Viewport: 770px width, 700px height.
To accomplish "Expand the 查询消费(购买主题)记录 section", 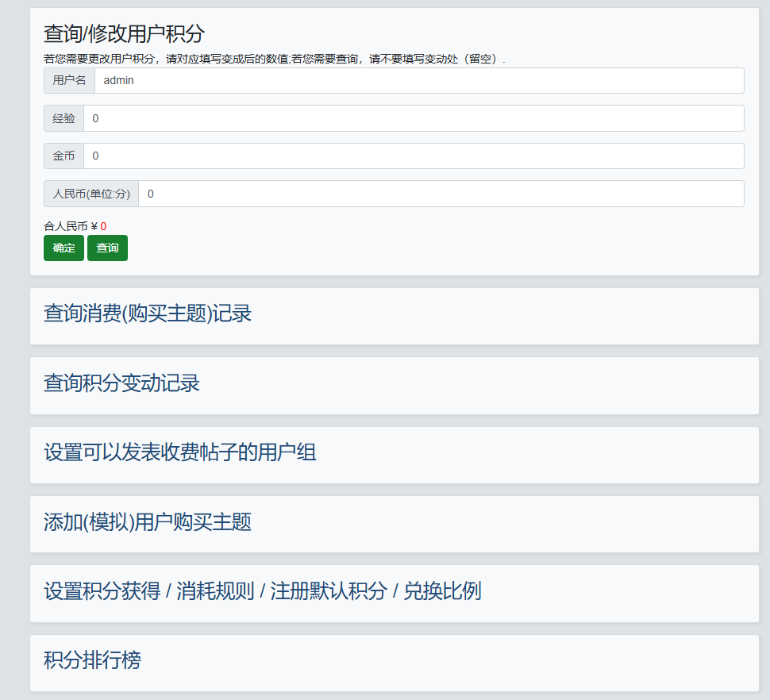I will click(148, 313).
